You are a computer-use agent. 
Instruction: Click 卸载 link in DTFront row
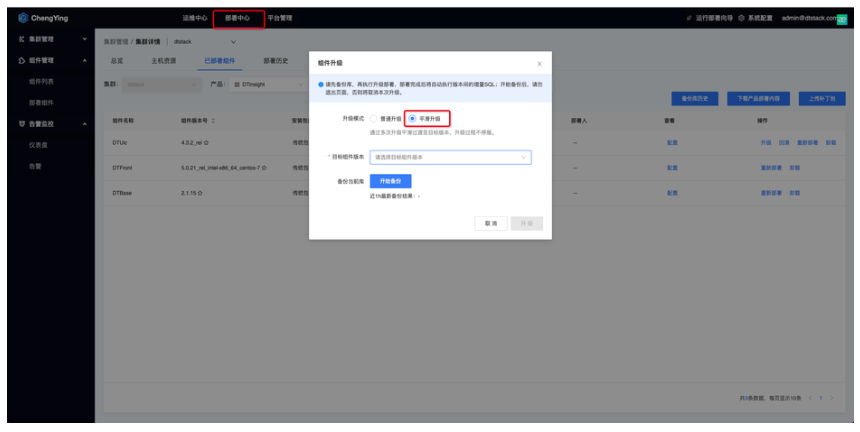coord(795,168)
